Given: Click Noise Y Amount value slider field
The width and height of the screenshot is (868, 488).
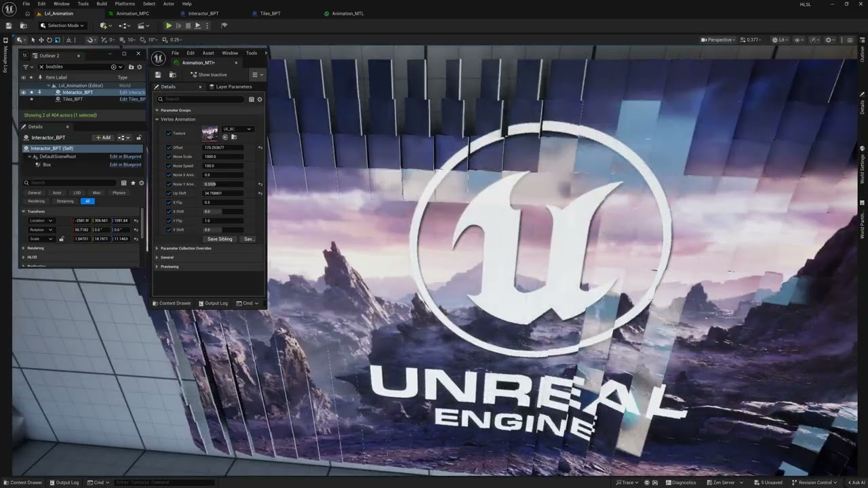Looking at the screenshot, I should coord(222,184).
